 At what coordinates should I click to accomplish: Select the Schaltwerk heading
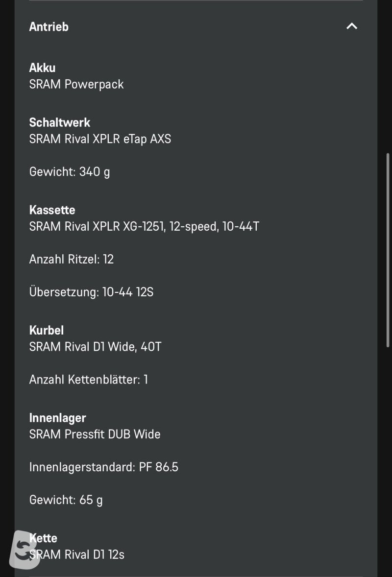point(60,122)
